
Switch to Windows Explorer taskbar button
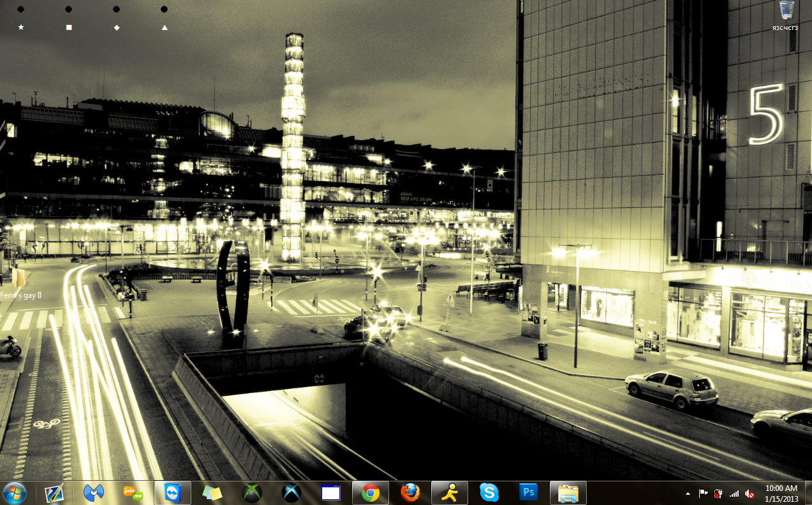[568, 493]
